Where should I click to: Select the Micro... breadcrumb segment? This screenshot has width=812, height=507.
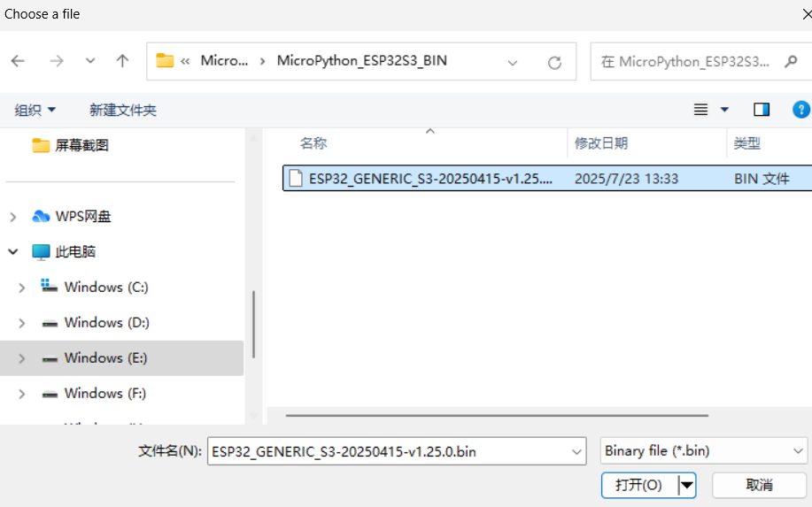pos(224,60)
